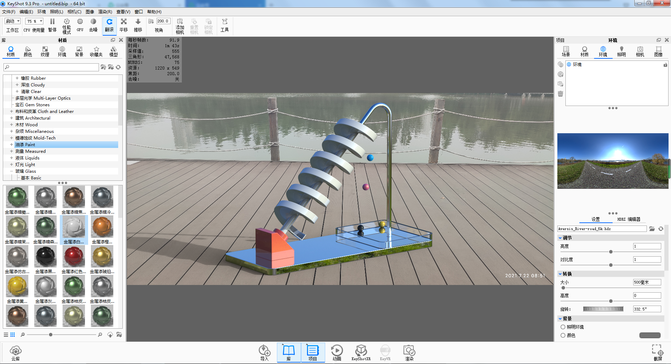This screenshot has height=364, width=671.
Task: Switch to the library Environments tab
Action: 62,51
